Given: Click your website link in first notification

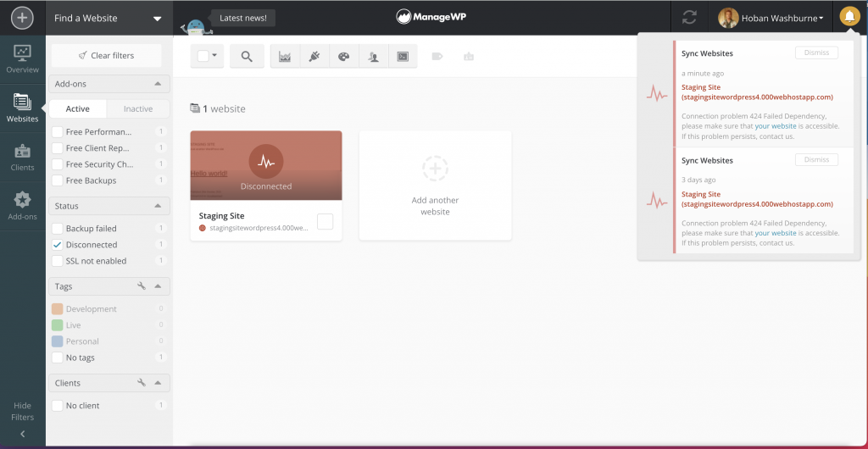Looking at the screenshot, I should [776, 126].
